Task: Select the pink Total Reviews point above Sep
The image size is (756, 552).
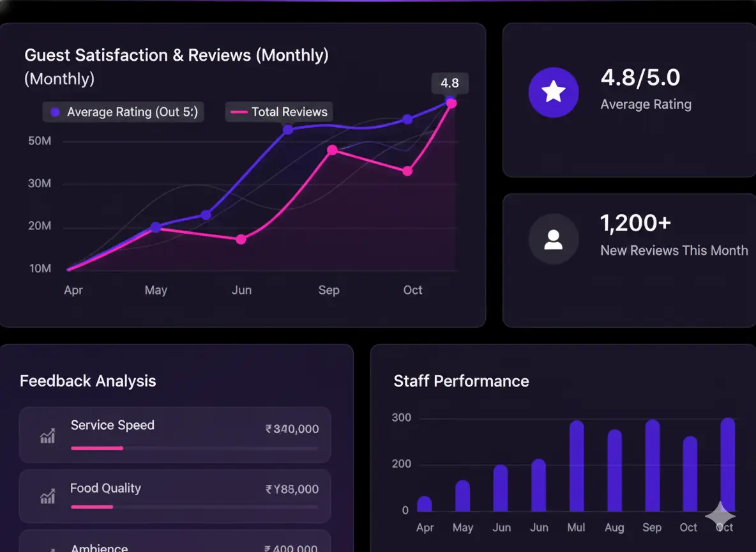Action: [332, 150]
